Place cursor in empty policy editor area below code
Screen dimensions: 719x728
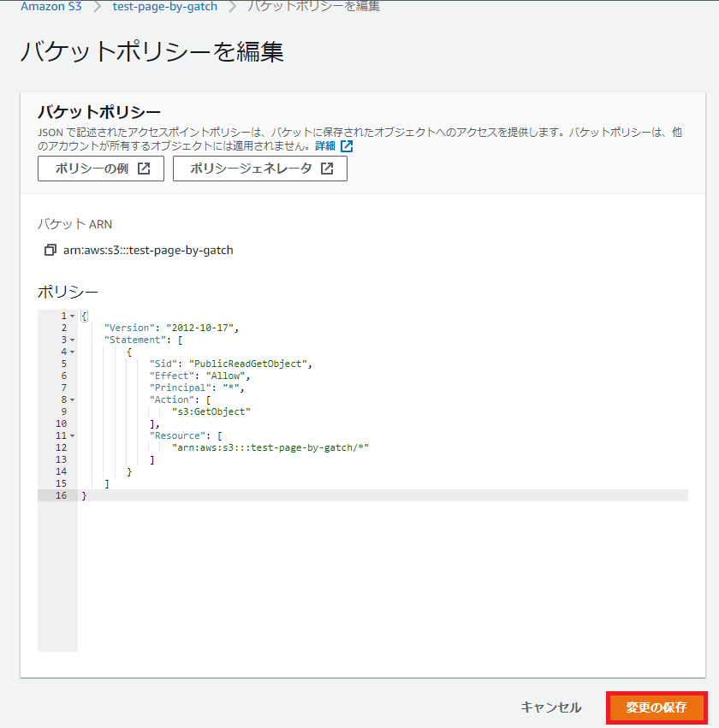pyautogui.click(x=383, y=576)
